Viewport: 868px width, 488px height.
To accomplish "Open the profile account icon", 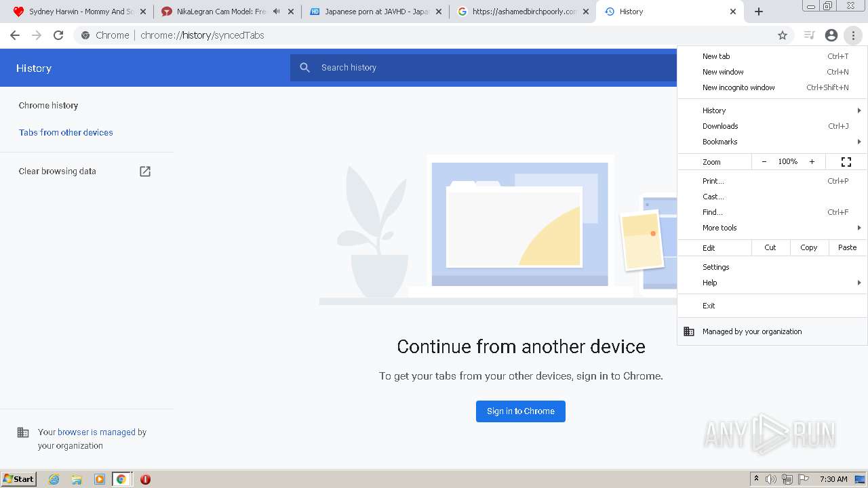I will pyautogui.click(x=831, y=35).
